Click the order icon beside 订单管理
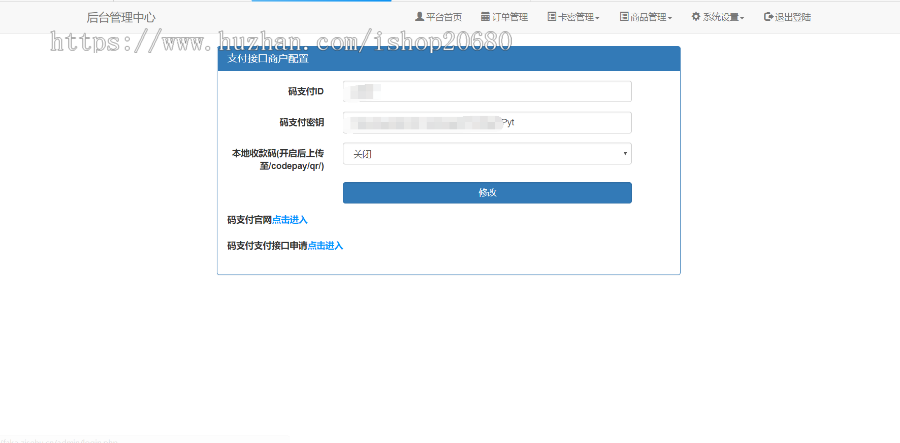Image resolution: width=900 pixels, height=443 pixels. [x=485, y=17]
